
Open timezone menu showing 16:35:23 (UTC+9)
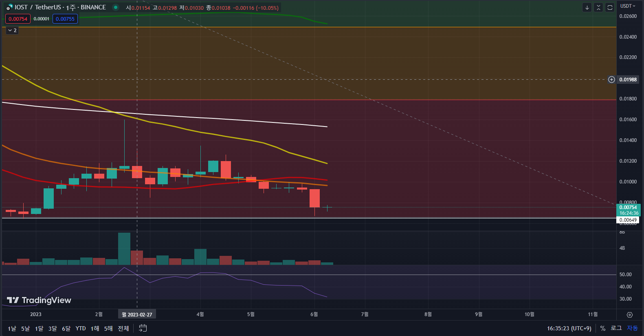569,328
